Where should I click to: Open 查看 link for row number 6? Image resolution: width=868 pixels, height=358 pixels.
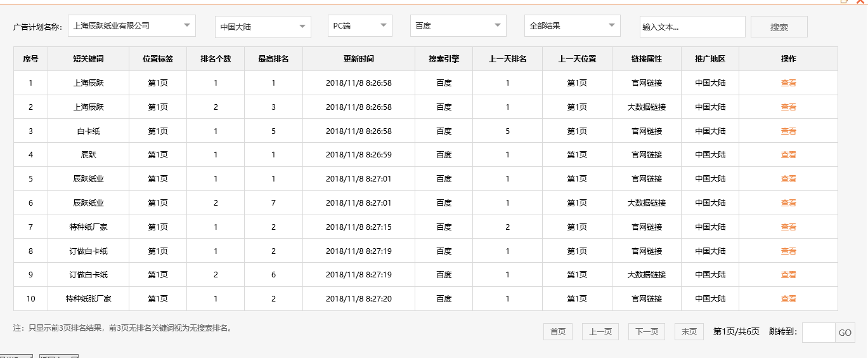(x=788, y=202)
